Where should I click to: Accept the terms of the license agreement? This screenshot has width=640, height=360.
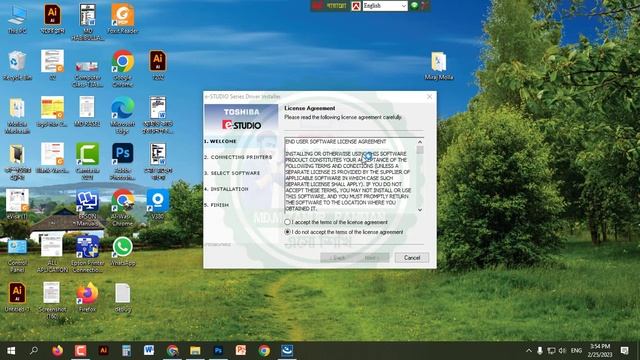click(287, 222)
